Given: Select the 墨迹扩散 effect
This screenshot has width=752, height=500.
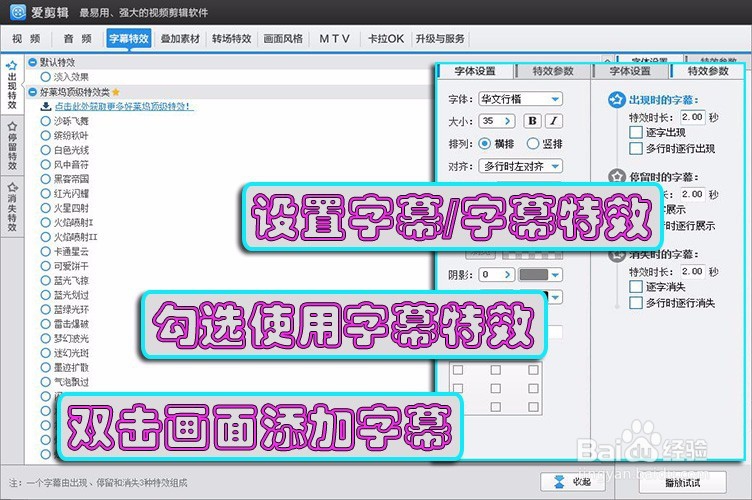Looking at the screenshot, I should click(x=46, y=367).
